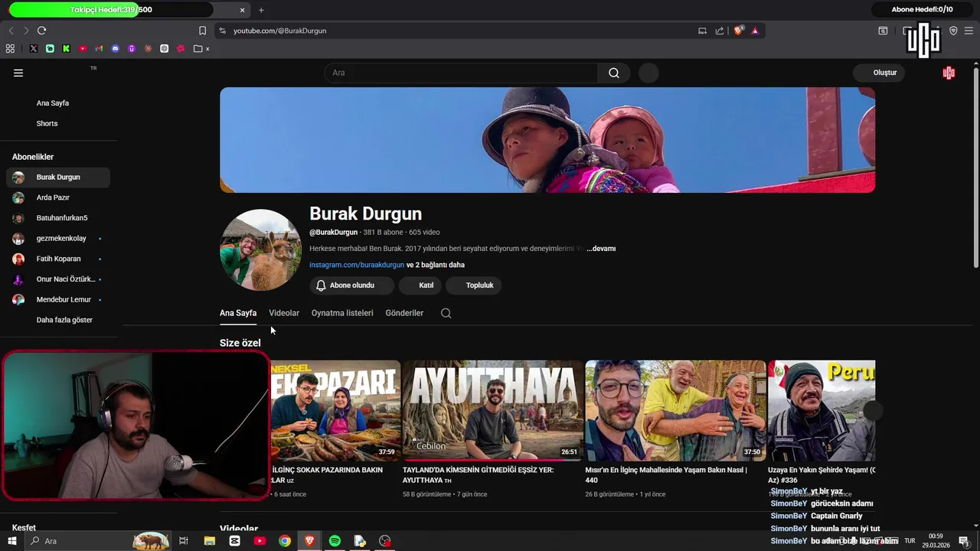
Task: Click the voice search microphone button
Action: click(x=648, y=73)
